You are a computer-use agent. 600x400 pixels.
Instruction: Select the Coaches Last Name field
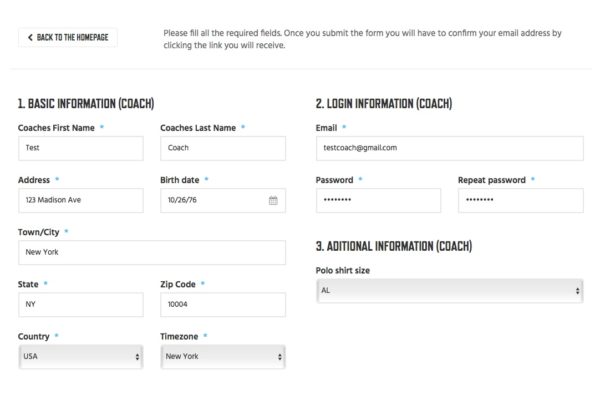[x=223, y=148]
